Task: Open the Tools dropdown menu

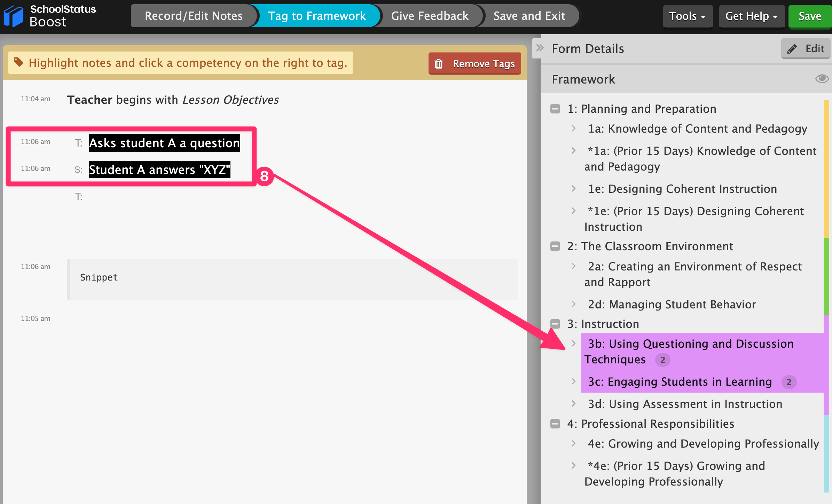Action: [688, 16]
